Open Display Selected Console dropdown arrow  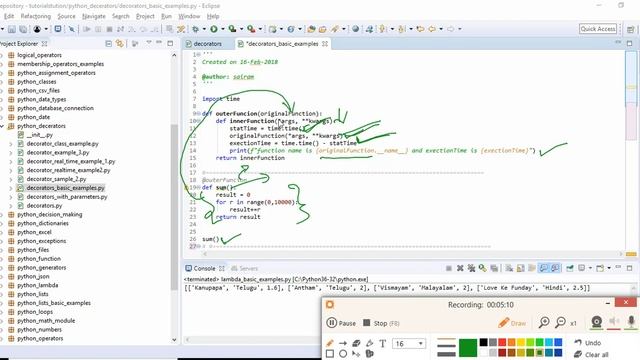590,268
